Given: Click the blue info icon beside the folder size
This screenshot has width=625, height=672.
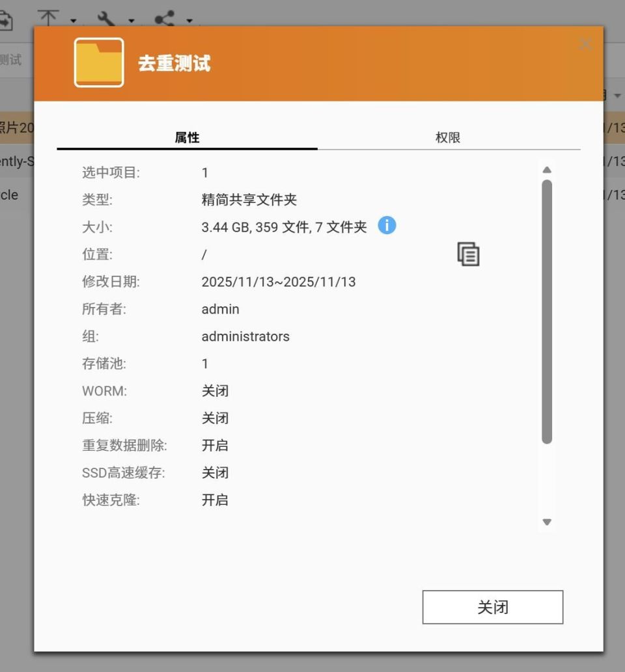Looking at the screenshot, I should click(387, 226).
